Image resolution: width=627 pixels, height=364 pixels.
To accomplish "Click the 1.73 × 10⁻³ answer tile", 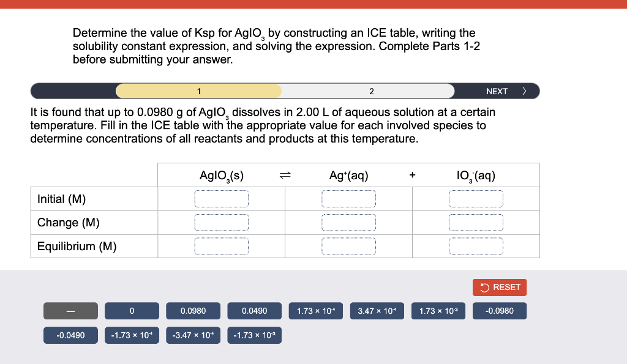I will 438,311.
